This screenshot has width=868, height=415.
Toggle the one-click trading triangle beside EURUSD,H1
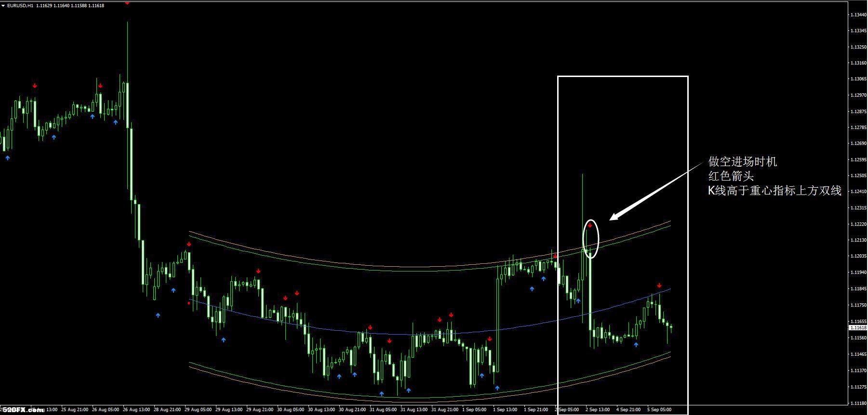coord(3,5)
